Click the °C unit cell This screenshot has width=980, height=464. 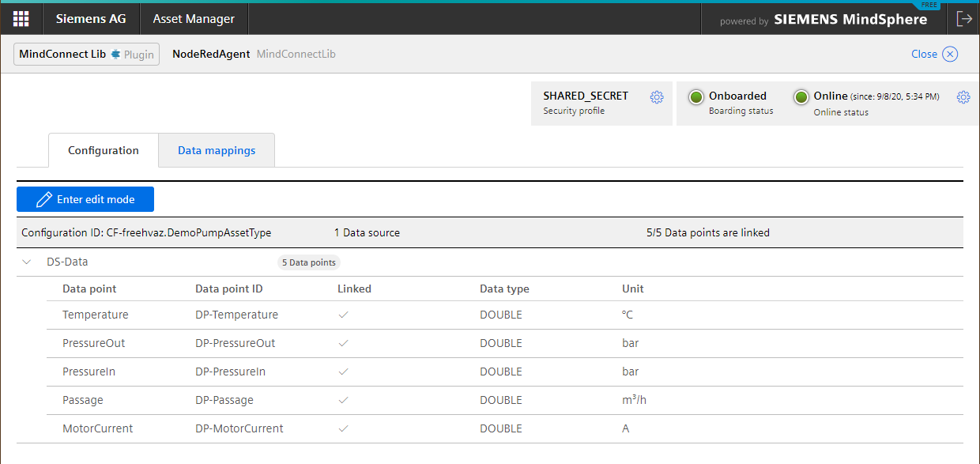(628, 315)
